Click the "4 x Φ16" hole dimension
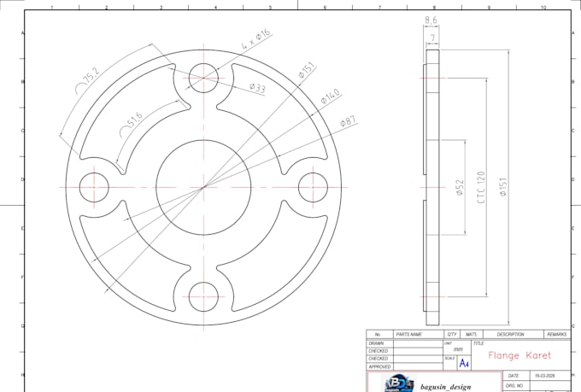The height and width of the screenshot is (392, 581). click(x=256, y=39)
